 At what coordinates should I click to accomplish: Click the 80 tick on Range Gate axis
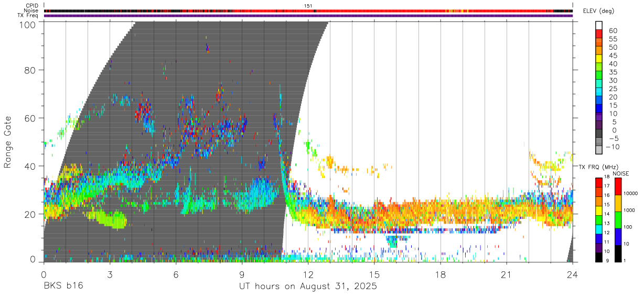[31, 70]
